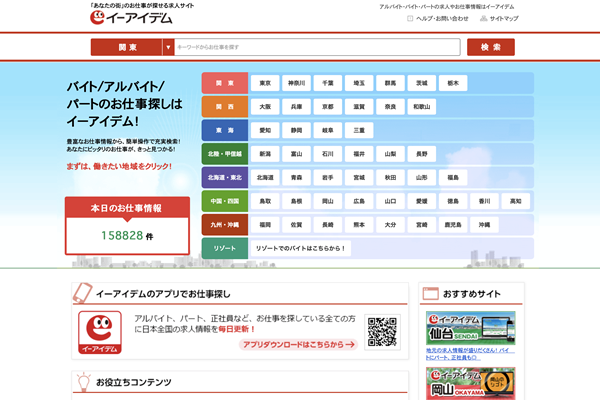The width and height of the screenshot is (600, 400).
Task: Choose 福島 prefecture button
Action: (x=453, y=178)
